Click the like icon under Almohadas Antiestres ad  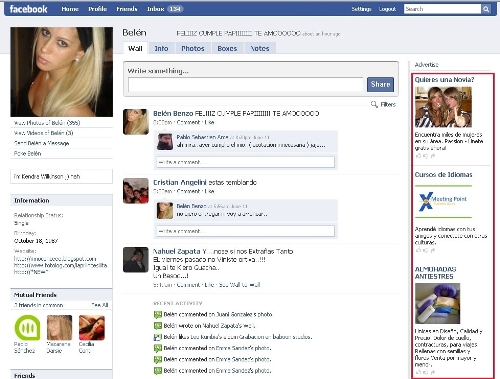tap(418, 372)
